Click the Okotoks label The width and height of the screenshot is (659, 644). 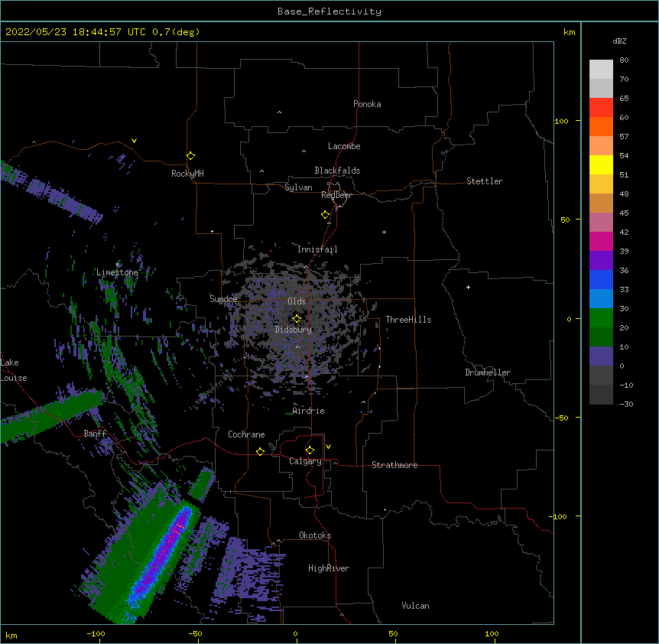(x=315, y=535)
